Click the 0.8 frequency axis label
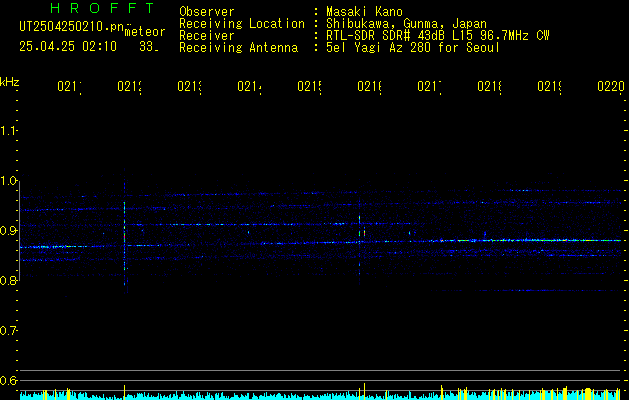 (x=8, y=280)
